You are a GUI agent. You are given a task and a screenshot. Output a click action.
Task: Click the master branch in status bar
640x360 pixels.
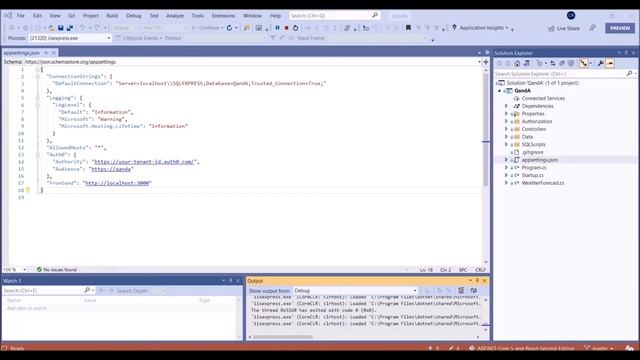point(599,348)
